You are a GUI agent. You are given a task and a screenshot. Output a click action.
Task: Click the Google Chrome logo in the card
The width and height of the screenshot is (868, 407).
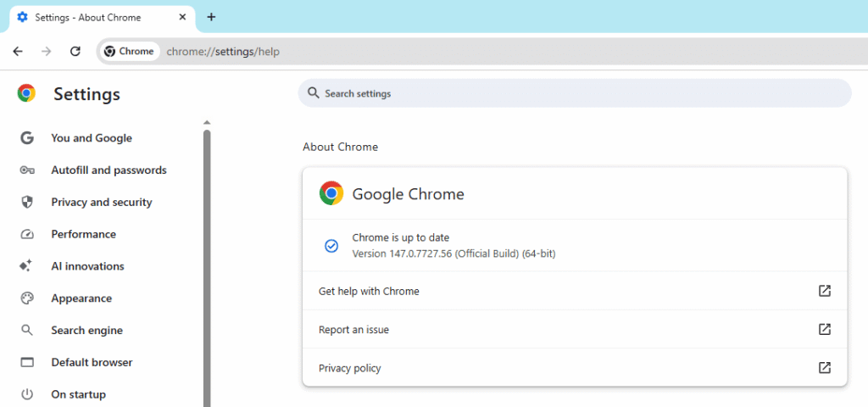331,193
